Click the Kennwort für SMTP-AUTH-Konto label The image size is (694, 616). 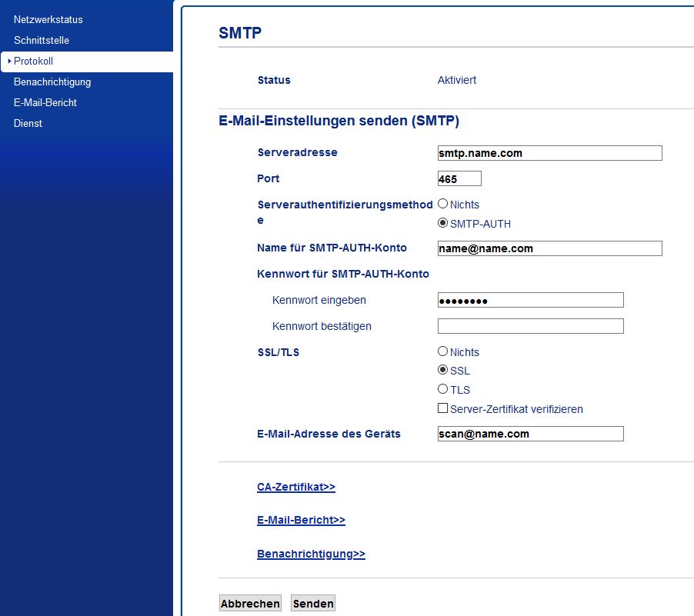click(343, 274)
